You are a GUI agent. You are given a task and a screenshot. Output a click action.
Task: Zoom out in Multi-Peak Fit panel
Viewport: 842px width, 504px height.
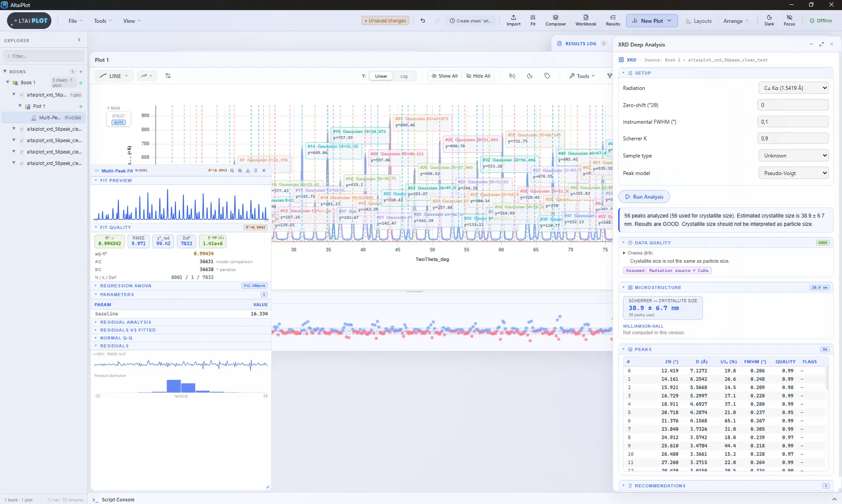(232, 171)
